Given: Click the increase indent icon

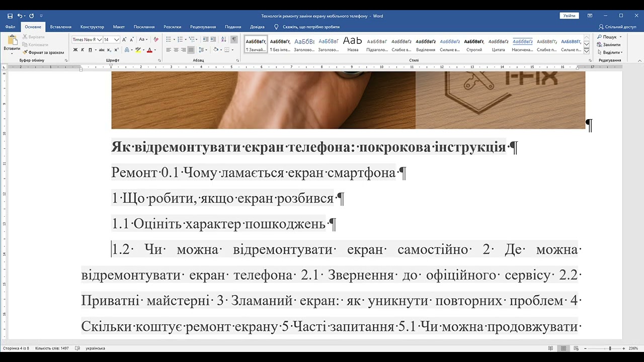Looking at the screenshot, I should coord(213,39).
